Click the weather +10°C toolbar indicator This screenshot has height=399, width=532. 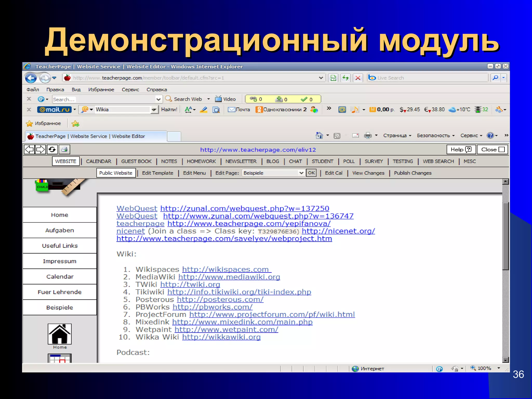tap(460, 109)
